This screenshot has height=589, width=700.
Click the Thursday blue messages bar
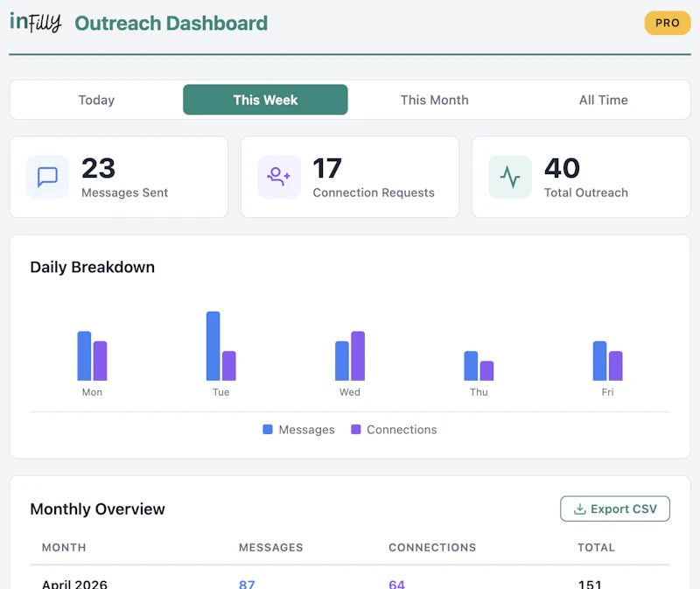(471, 366)
